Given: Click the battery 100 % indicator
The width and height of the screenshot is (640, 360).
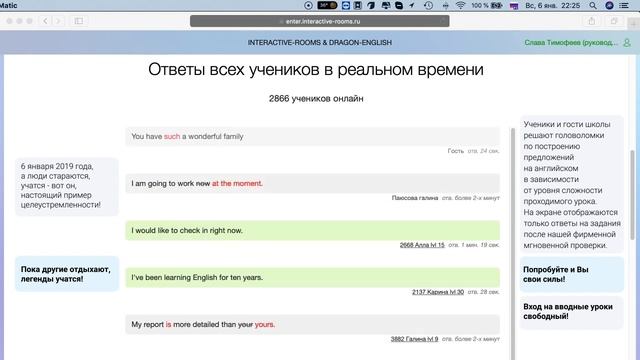Looking at the screenshot, I should 487,5.
